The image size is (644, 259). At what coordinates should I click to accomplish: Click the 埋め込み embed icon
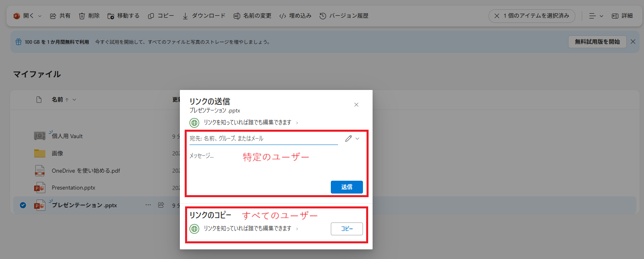click(x=283, y=16)
